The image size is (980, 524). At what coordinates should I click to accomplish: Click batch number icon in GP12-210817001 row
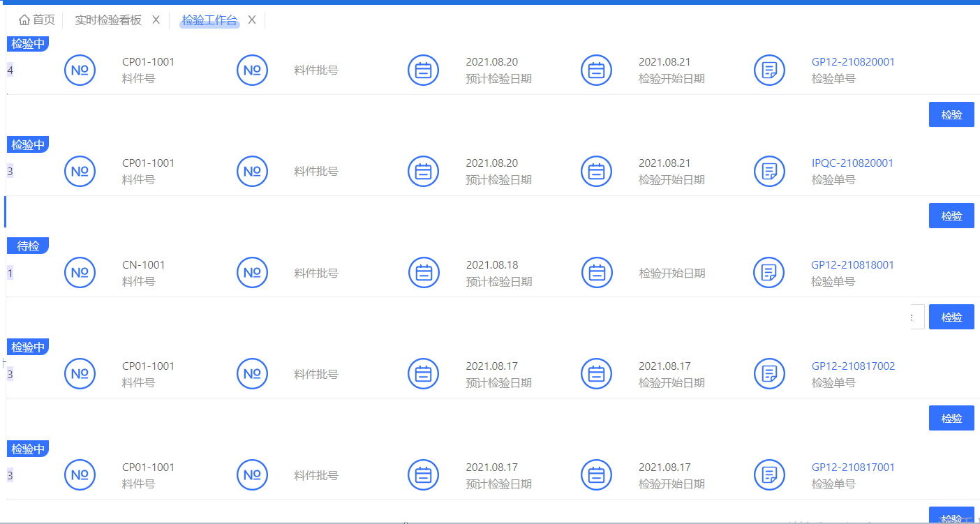253,475
